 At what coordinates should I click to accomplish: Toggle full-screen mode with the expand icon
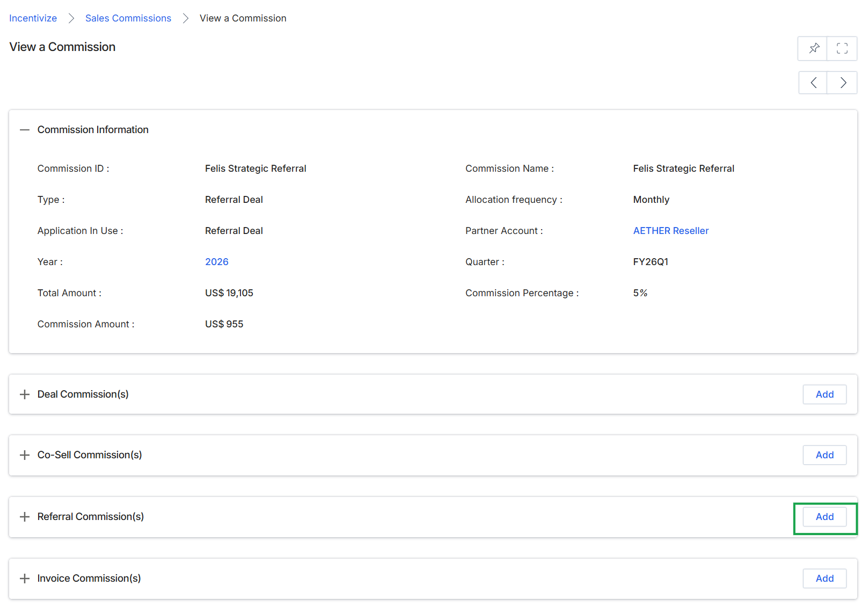pos(842,48)
